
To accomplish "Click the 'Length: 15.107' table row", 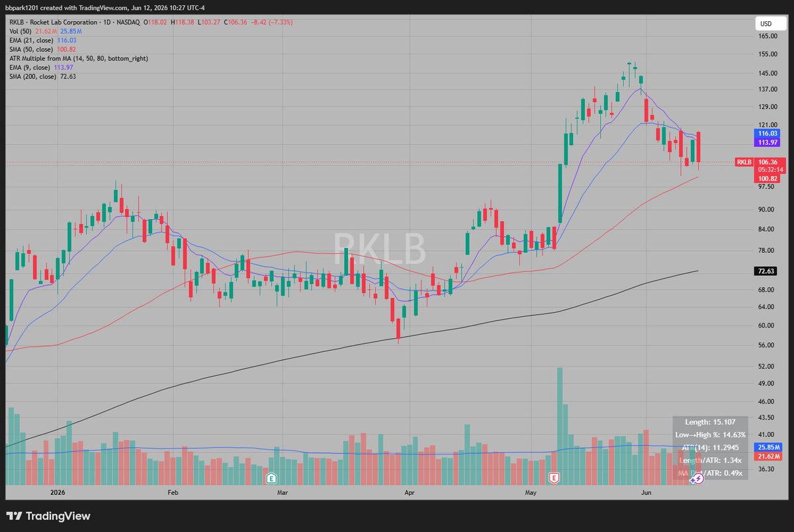I will coord(711,422).
